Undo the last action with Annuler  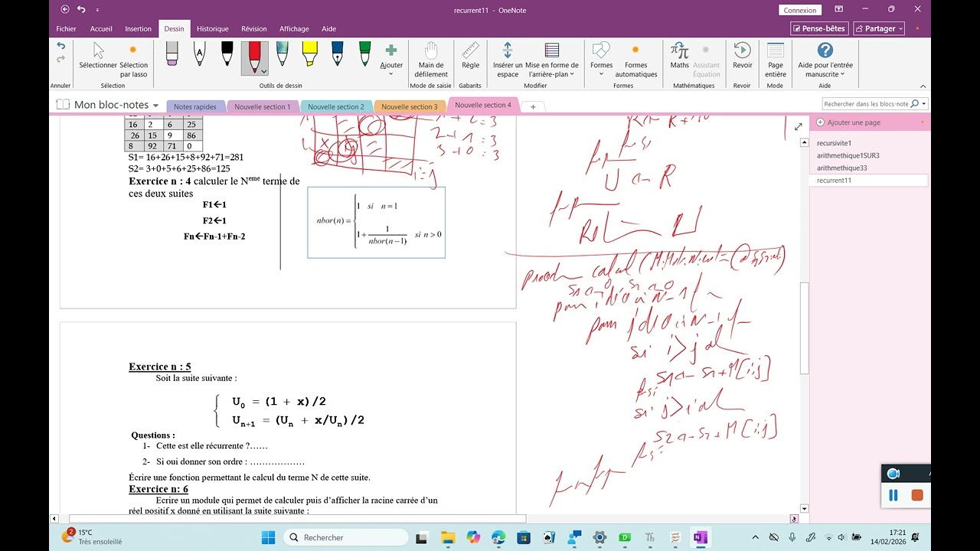click(x=61, y=46)
